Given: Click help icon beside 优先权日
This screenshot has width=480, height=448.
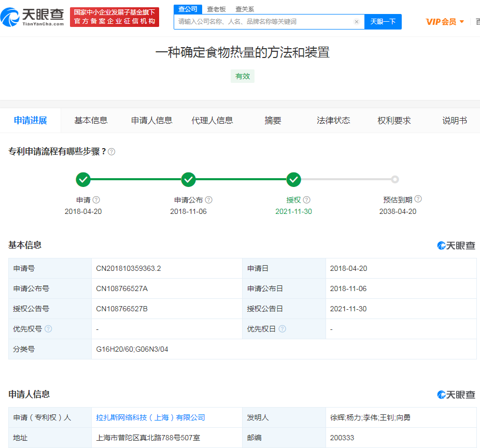Looking at the screenshot, I should [282, 329].
